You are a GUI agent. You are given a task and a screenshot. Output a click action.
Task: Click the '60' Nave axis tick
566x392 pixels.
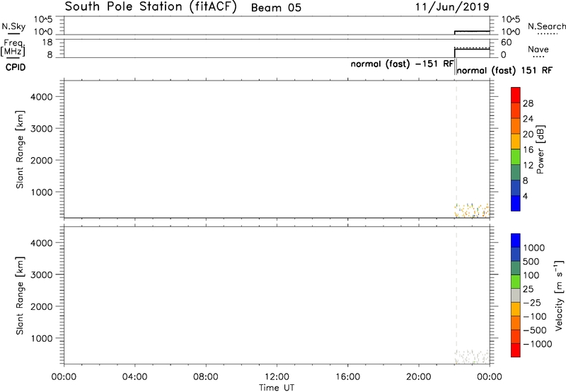pyautogui.click(x=506, y=42)
